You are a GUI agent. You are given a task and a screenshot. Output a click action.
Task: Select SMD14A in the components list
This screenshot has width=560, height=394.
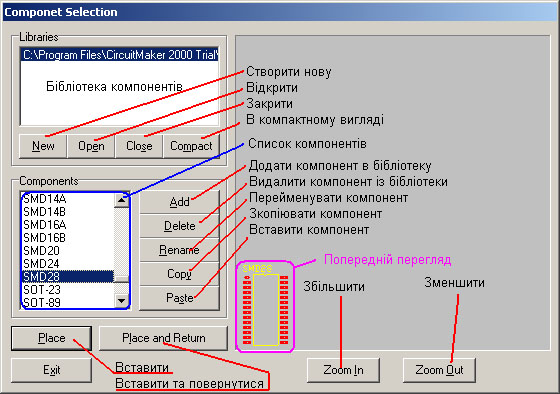(x=68, y=199)
